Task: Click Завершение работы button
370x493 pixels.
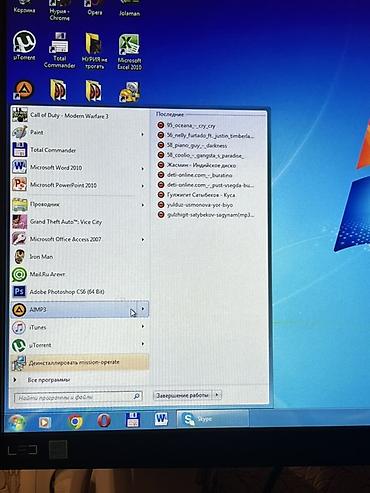Action: [183, 395]
